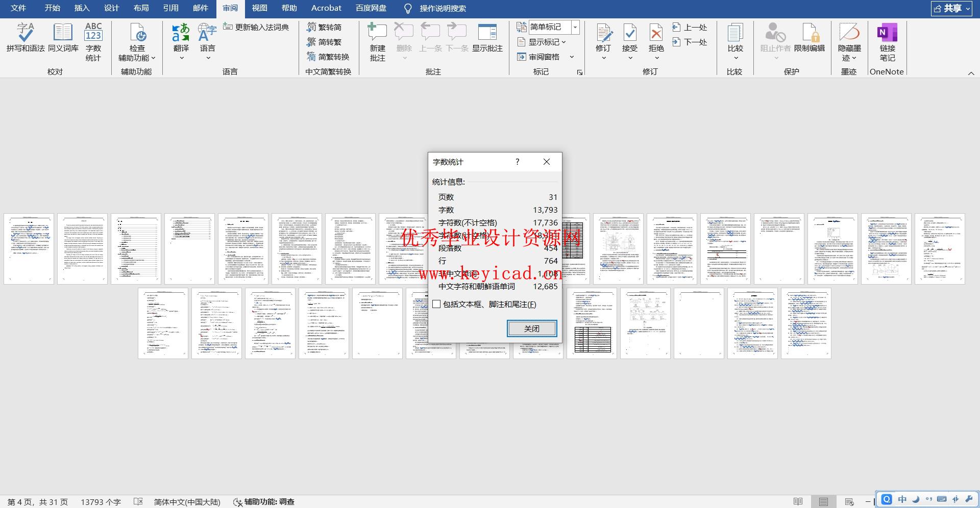The width and height of the screenshot is (980, 508).
Task: Click the Close (关闭) button in dialog
Action: [x=532, y=328]
